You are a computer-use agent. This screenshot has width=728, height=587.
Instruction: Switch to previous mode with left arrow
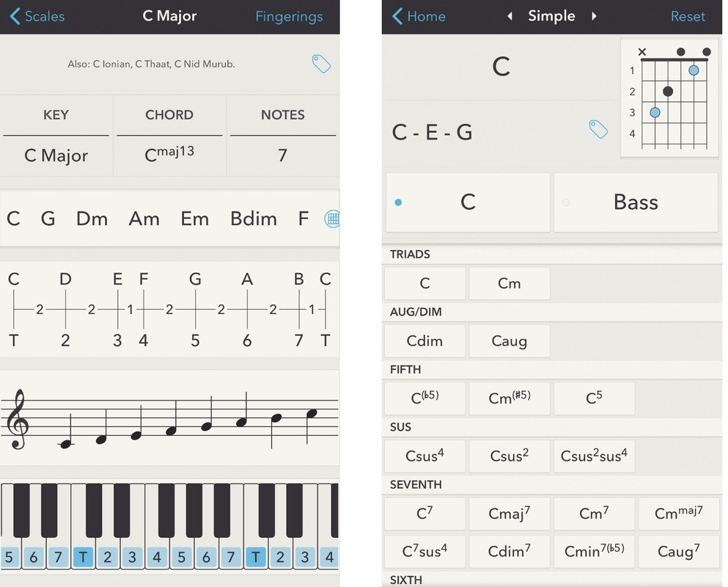point(510,16)
